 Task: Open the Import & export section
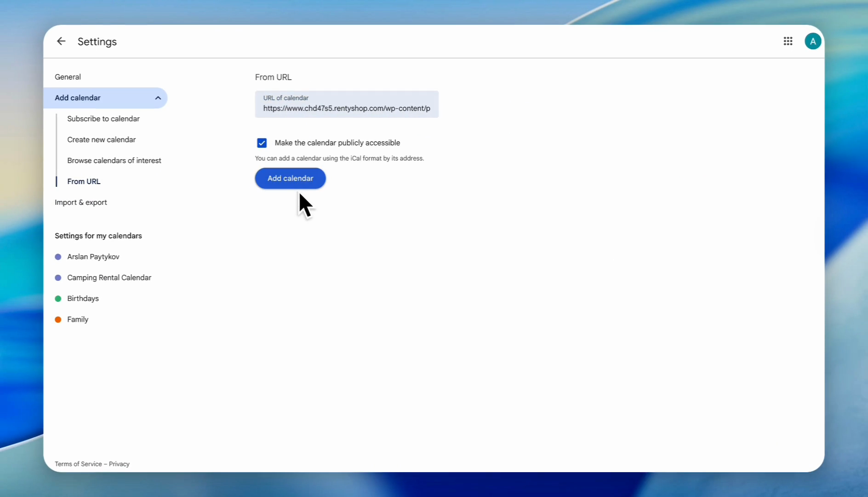coord(81,202)
